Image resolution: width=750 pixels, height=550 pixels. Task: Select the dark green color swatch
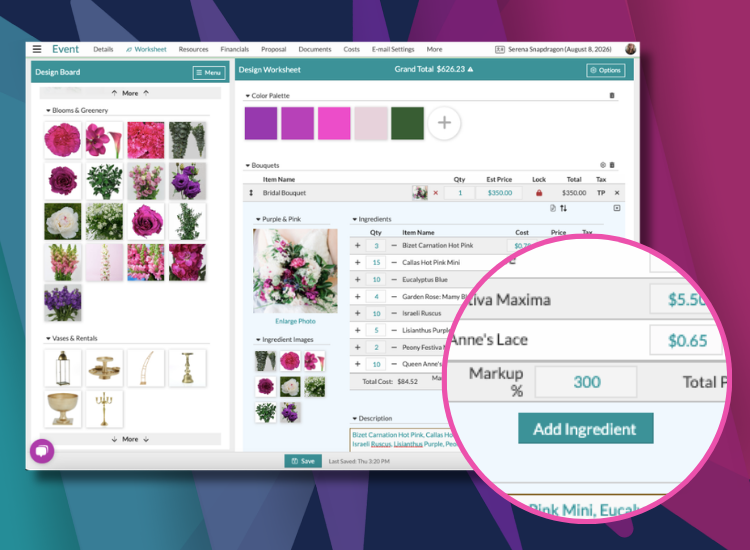click(407, 123)
